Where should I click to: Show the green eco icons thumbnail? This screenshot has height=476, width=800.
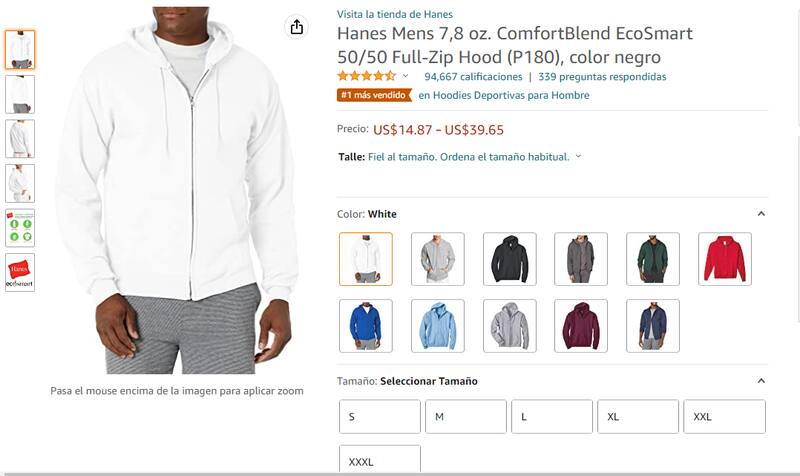pos(20,228)
